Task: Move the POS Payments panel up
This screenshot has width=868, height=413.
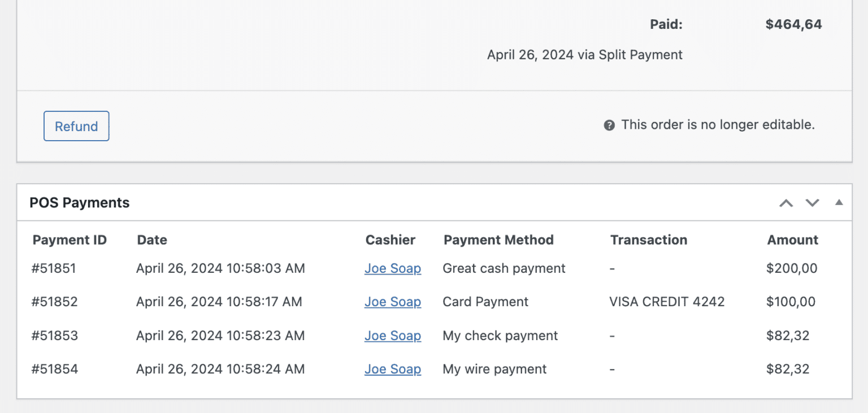Action: click(x=785, y=202)
